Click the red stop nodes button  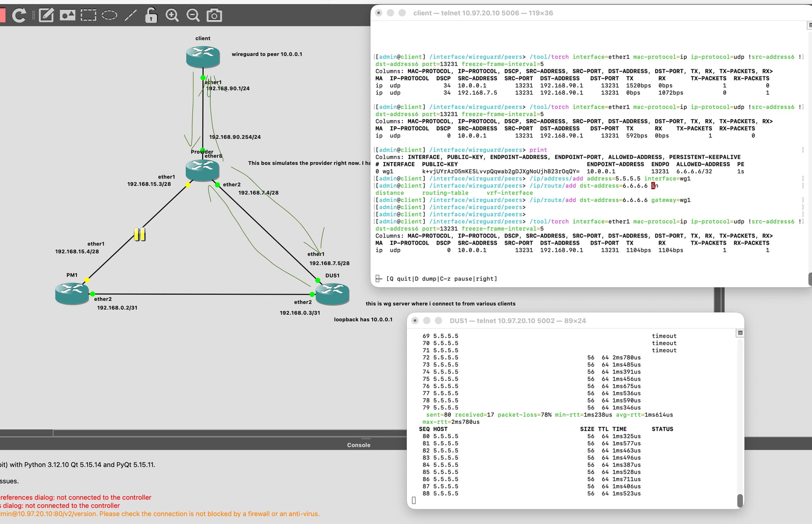(x=2, y=16)
